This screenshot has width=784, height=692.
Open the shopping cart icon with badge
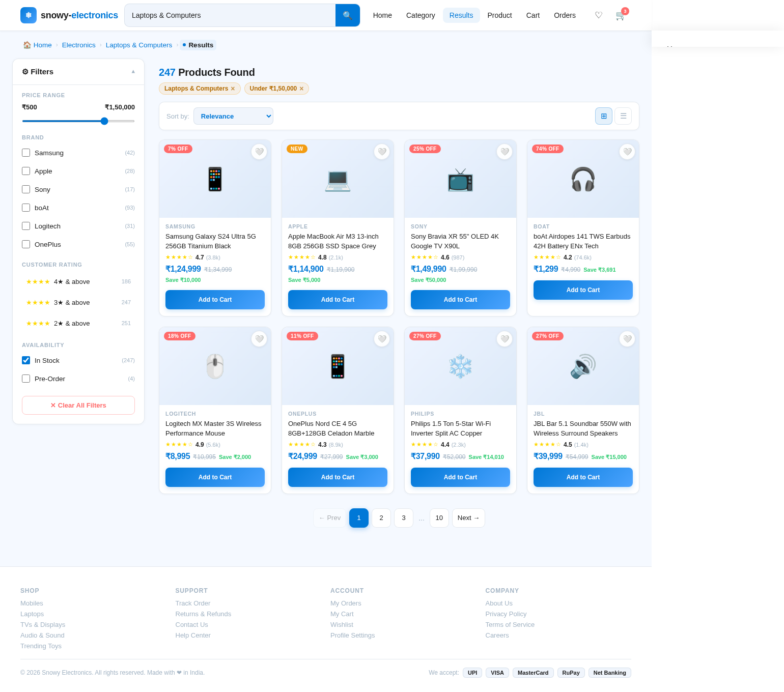click(621, 15)
